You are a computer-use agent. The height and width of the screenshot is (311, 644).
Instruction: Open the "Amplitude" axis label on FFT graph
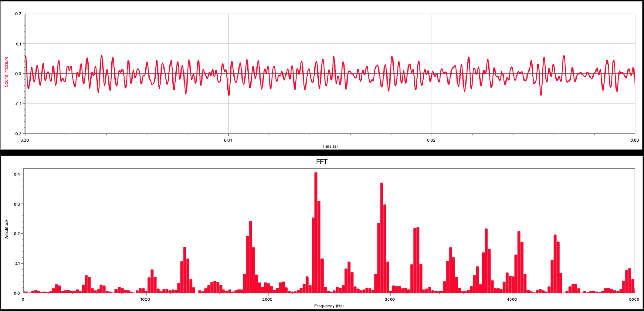tap(6, 229)
